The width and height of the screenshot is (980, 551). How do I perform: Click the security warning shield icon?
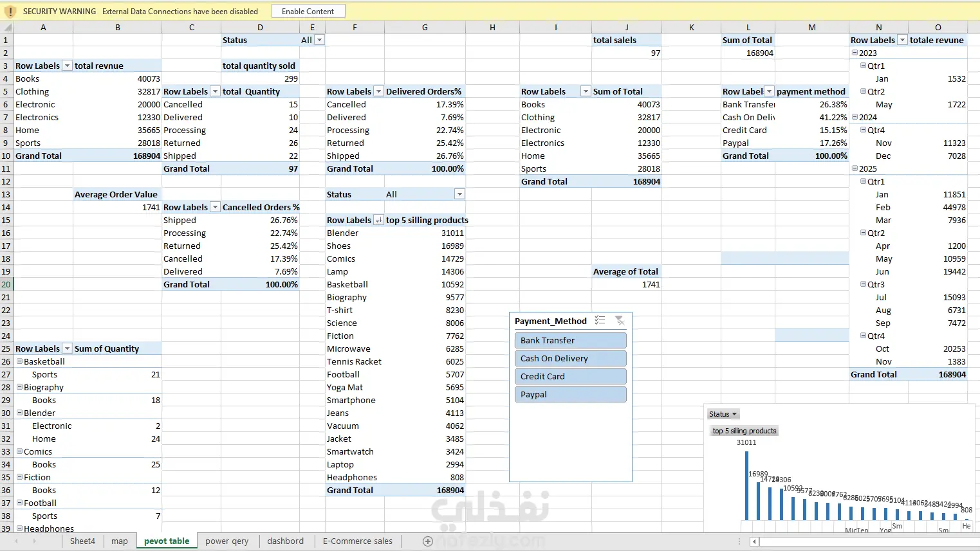(x=10, y=12)
